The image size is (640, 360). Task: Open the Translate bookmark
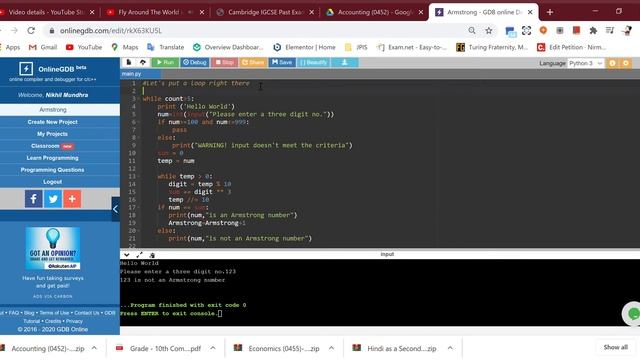[166, 47]
